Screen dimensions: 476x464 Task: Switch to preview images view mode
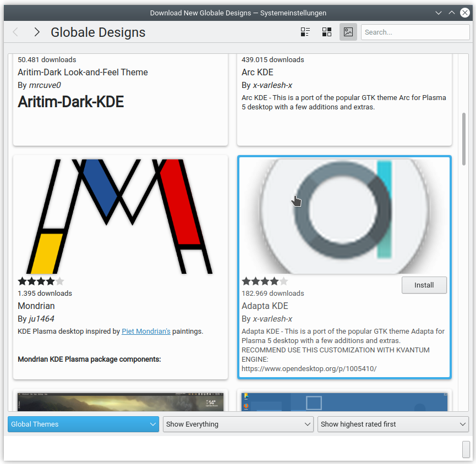point(348,32)
